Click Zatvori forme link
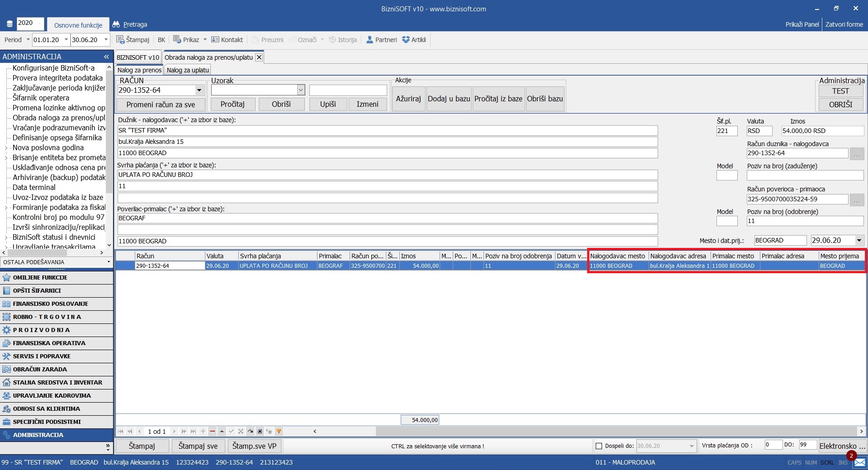The width and height of the screenshot is (868, 470). 844,24
